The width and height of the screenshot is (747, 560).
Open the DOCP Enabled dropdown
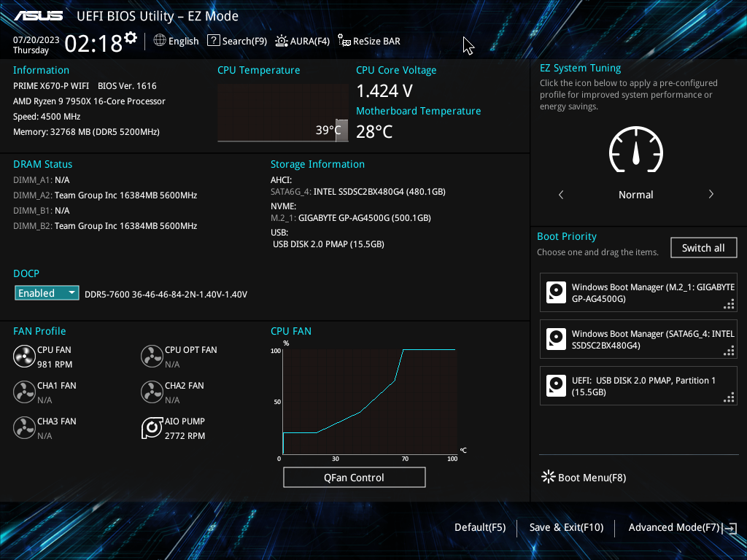pos(47,293)
